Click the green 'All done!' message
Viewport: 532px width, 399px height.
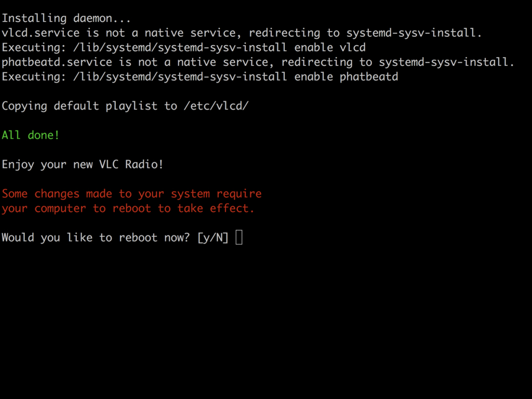pyautogui.click(x=31, y=135)
